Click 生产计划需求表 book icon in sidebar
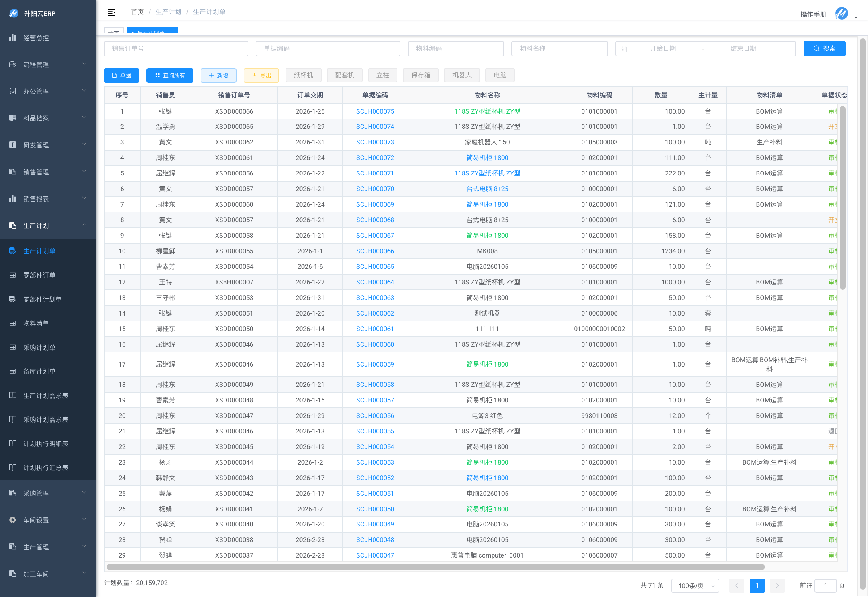 click(x=13, y=395)
